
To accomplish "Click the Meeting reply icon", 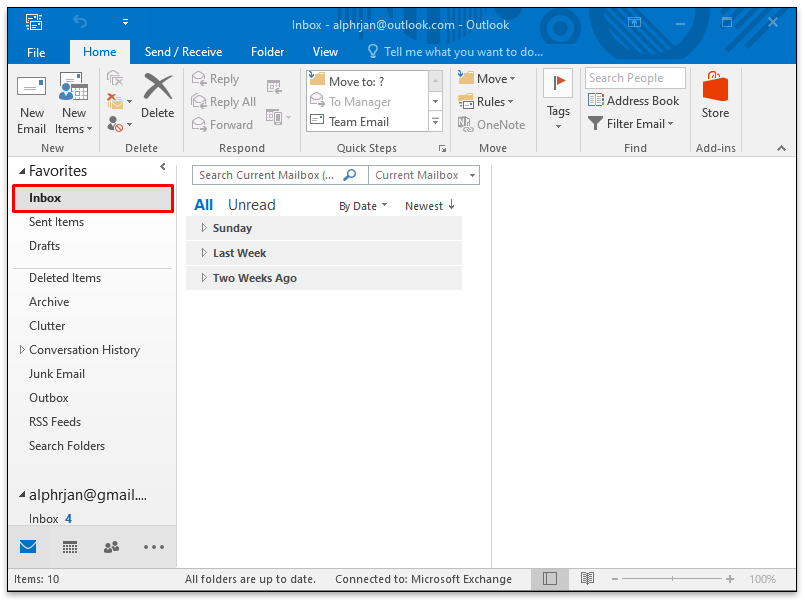I will 274,87.
